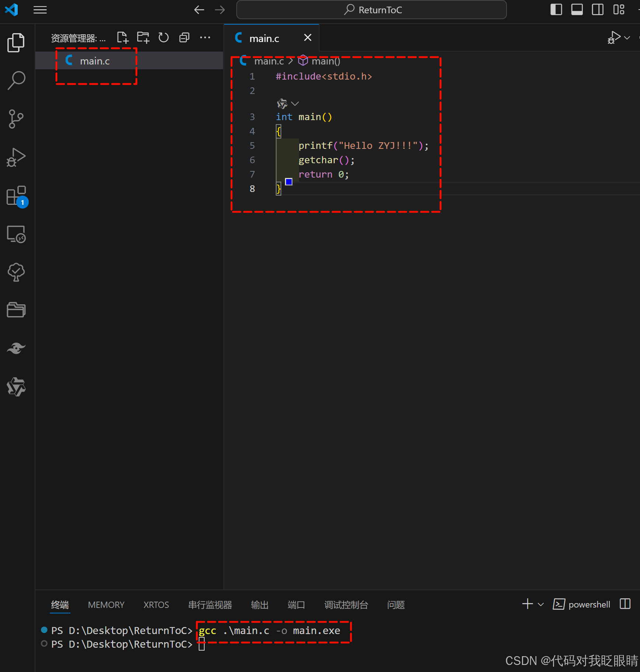Viewport: 640px width, 672px height.
Task: Open the tree checkmark activity bar icon
Action: 16,272
